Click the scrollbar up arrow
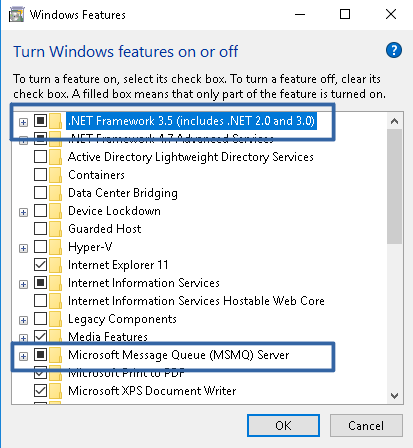 [394, 121]
